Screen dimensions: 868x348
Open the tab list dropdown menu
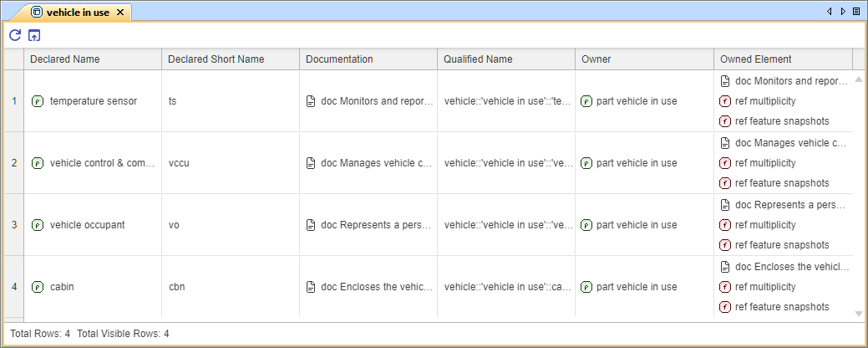856,12
